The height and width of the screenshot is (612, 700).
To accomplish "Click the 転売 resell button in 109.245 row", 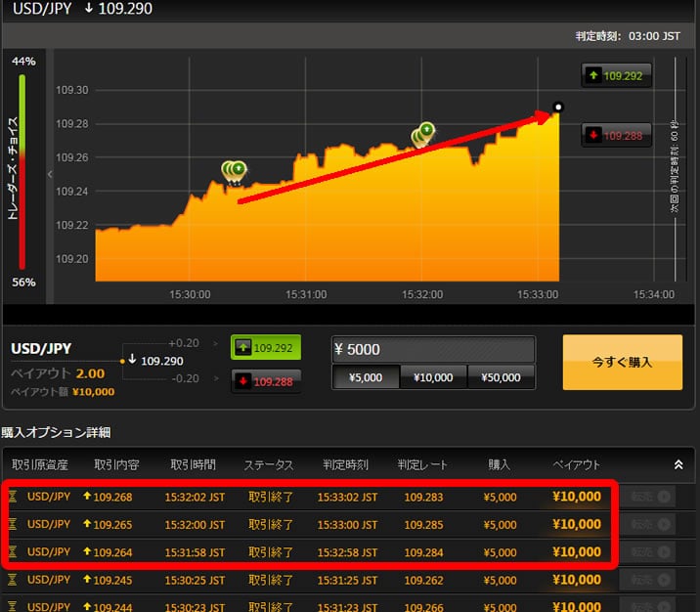I will point(647,580).
